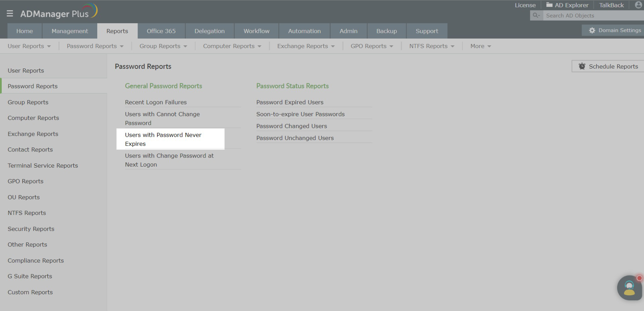
Task: Open the AD Explorer folder icon
Action: [549, 5]
